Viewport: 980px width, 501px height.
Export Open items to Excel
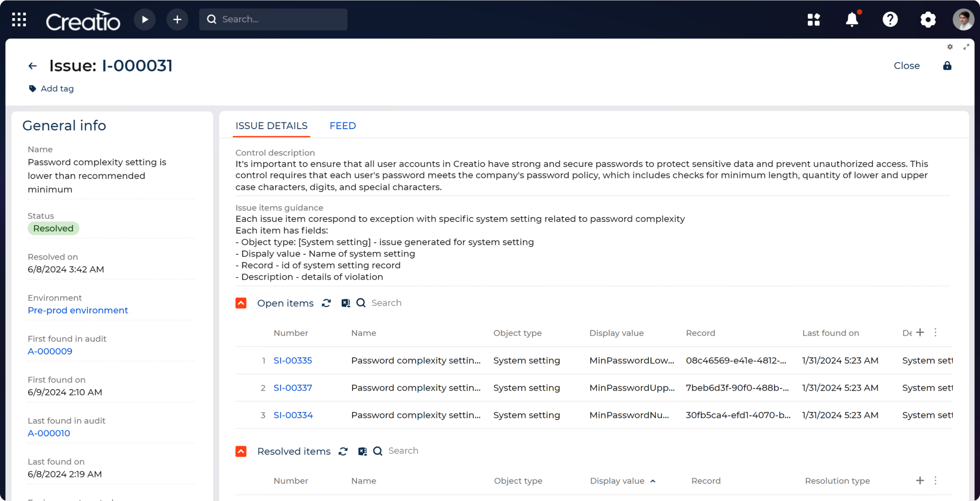pyautogui.click(x=345, y=303)
